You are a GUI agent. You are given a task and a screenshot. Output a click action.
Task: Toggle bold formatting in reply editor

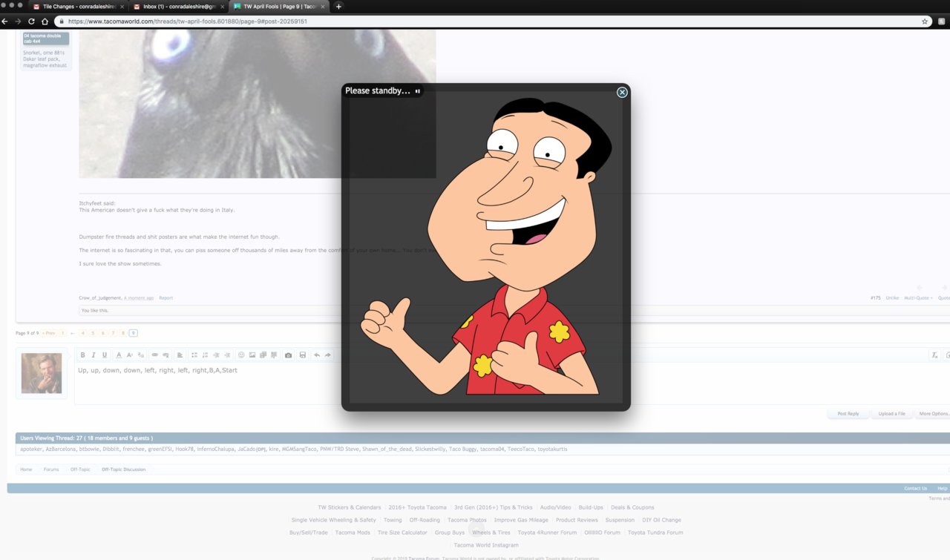pyautogui.click(x=82, y=355)
